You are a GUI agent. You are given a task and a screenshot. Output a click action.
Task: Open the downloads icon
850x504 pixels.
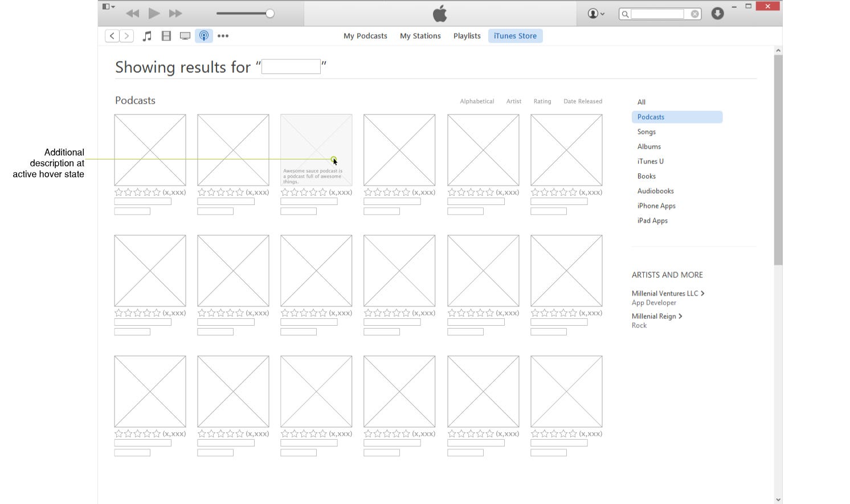[717, 14]
